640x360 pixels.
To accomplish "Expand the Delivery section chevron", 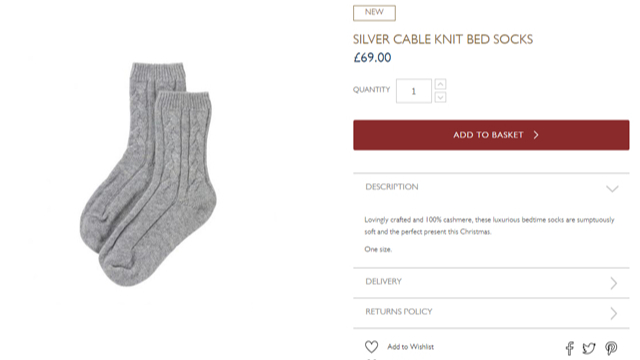I will coord(613,283).
